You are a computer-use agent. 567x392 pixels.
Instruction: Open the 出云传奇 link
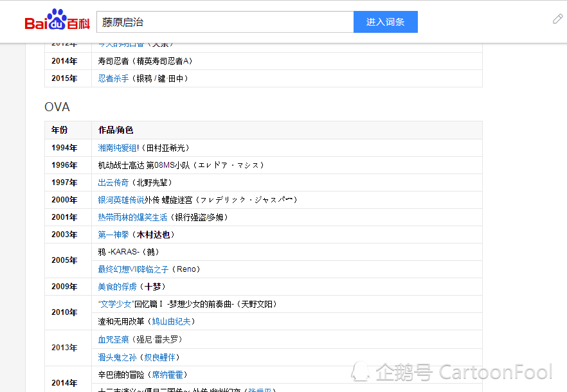(x=113, y=183)
